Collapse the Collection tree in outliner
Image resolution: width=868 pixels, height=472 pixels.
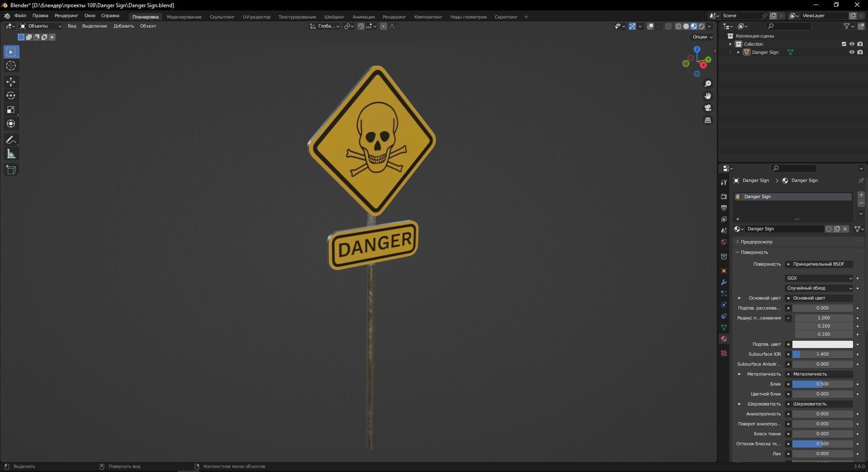730,44
